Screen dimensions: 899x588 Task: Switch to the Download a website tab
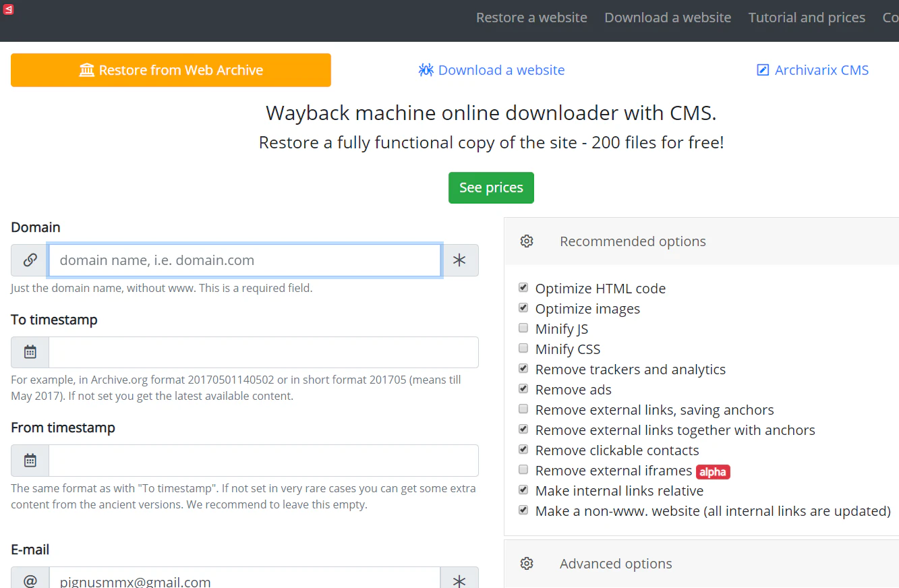coord(491,70)
